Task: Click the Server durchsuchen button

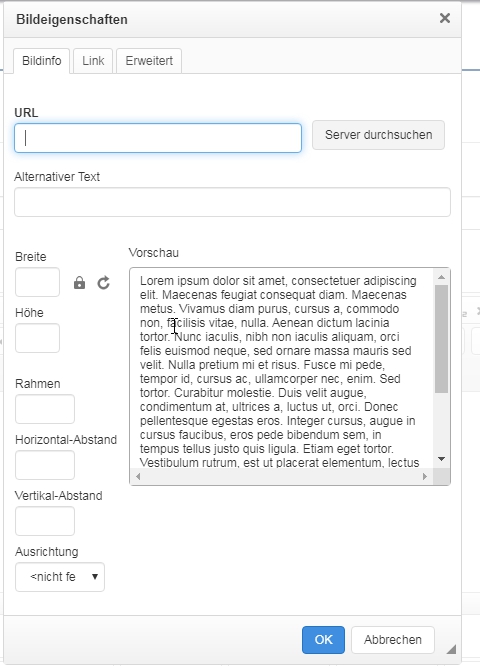Action: (x=378, y=135)
